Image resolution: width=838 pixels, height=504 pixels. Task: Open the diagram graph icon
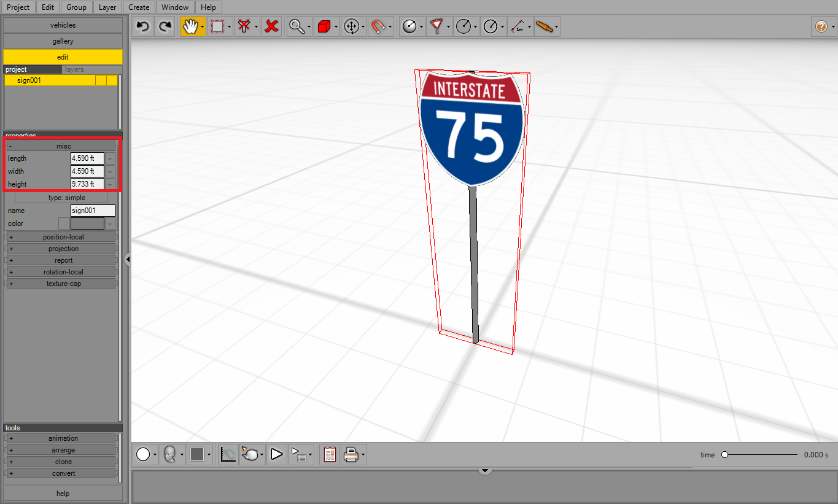click(x=228, y=455)
